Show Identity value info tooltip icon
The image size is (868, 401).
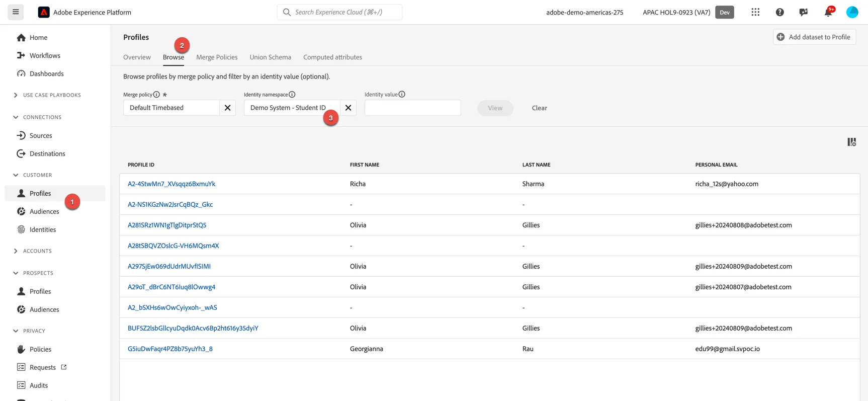click(x=402, y=94)
